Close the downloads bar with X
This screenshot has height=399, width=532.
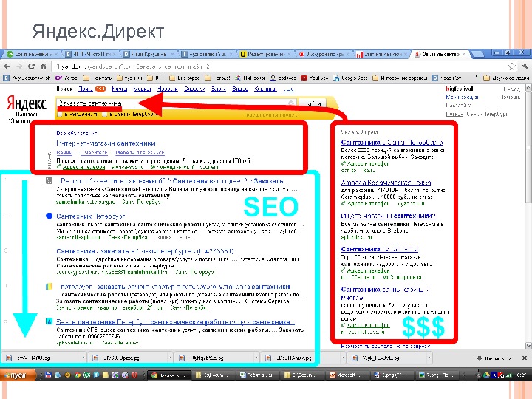[x=524, y=358]
